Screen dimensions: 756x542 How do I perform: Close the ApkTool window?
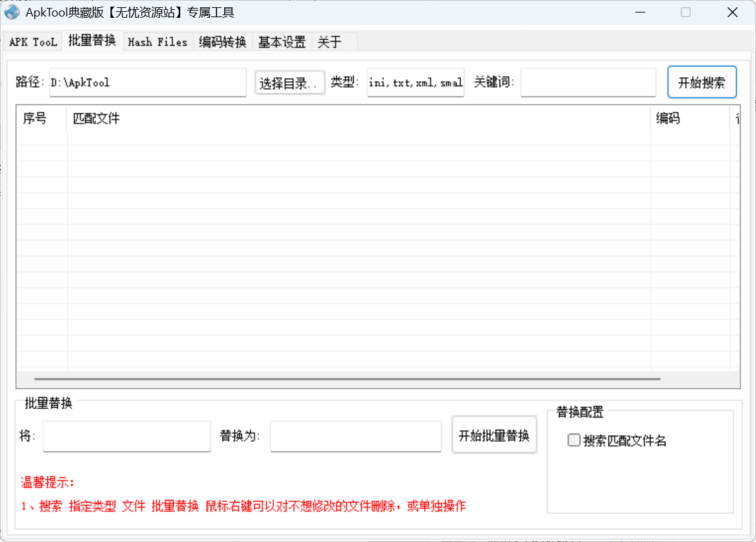tap(732, 12)
